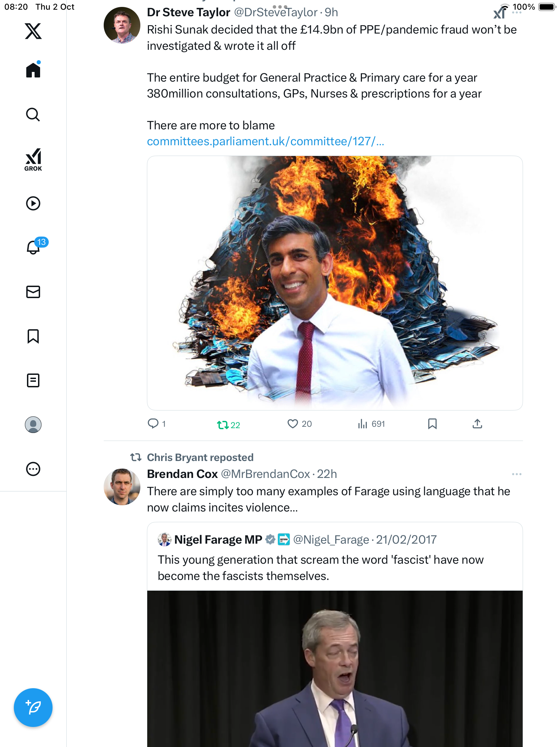Open the Video play tab icon
The width and height of the screenshot is (560, 747).
coord(33,203)
